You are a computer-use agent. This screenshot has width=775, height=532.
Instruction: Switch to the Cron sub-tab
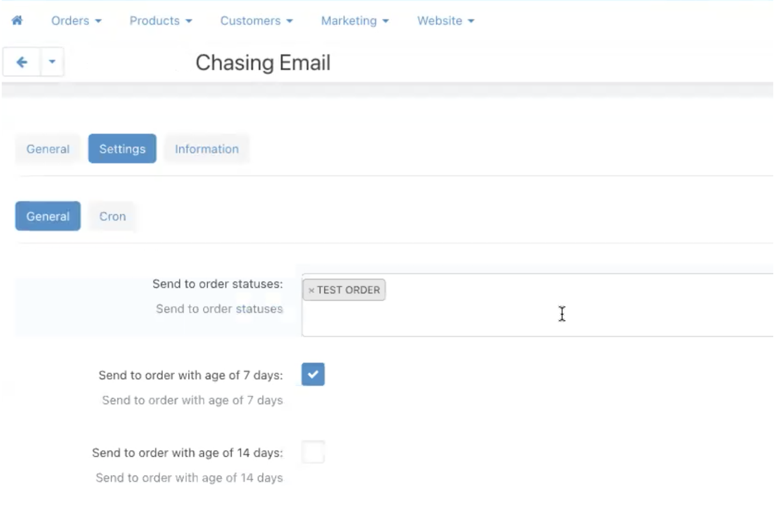tap(113, 216)
